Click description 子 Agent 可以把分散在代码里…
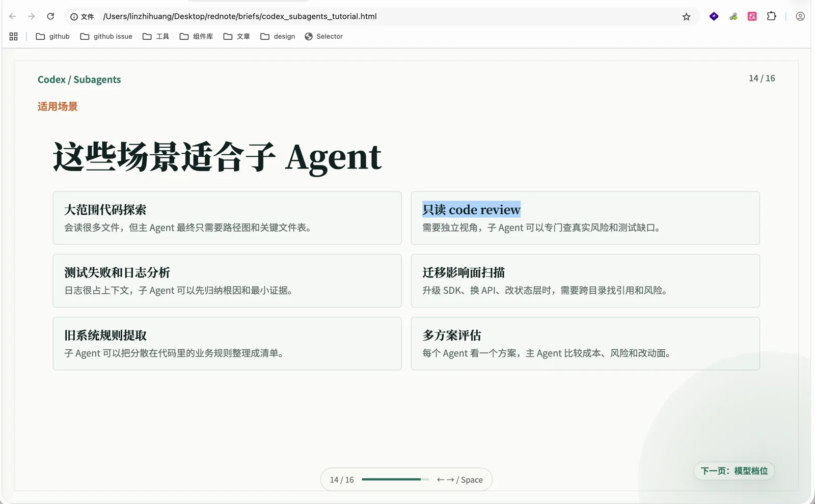Image resolution: width=815 pixels, height=504 pixels. tap(174, 353)
